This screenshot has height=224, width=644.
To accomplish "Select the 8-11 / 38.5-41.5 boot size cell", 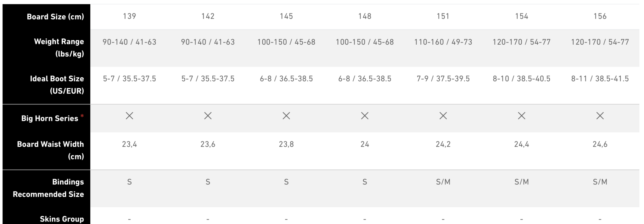I will click(x=600, y=79).
